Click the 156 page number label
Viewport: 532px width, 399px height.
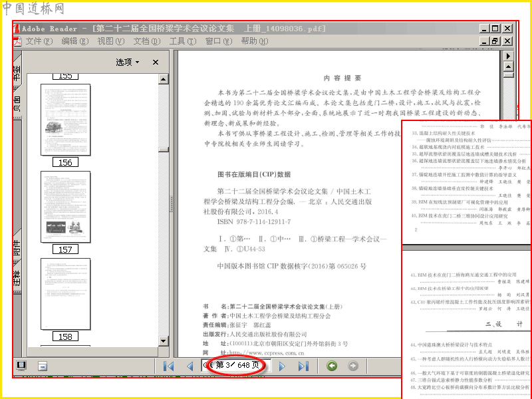pos(65,162)
